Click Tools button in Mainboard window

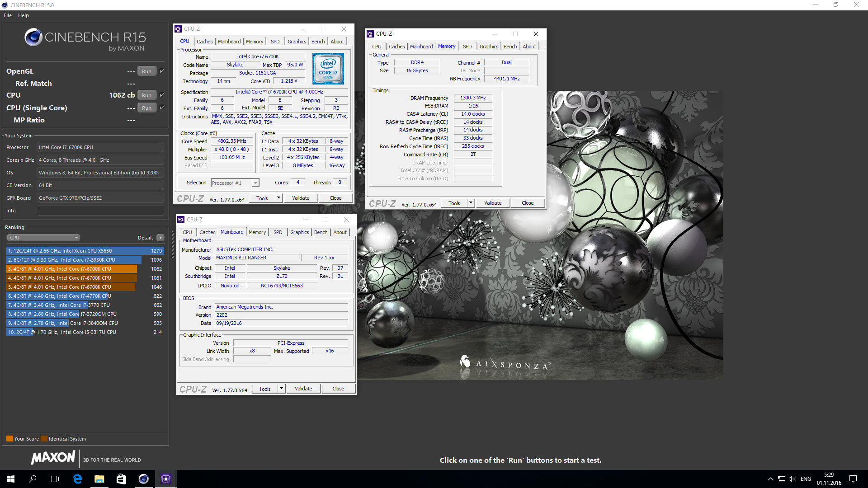pos(265,389)
